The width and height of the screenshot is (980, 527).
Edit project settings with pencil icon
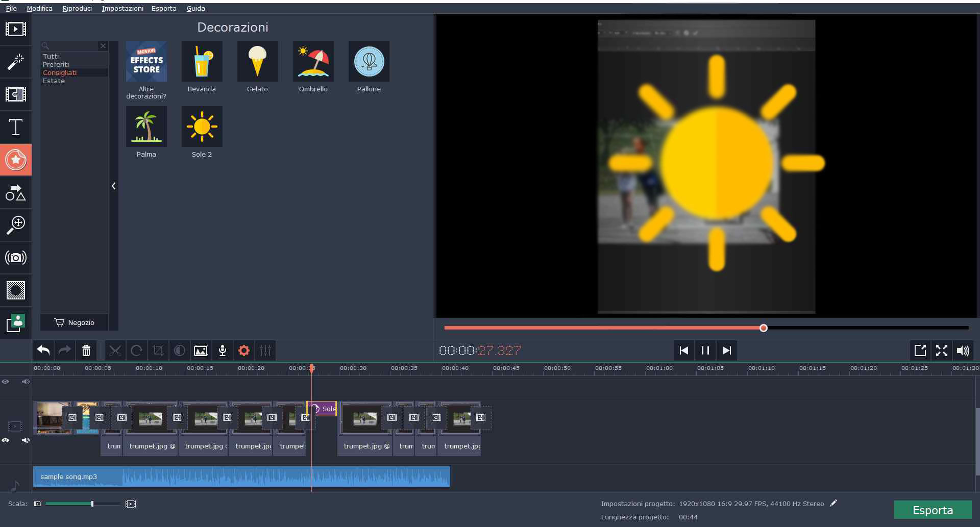point(834,503)
